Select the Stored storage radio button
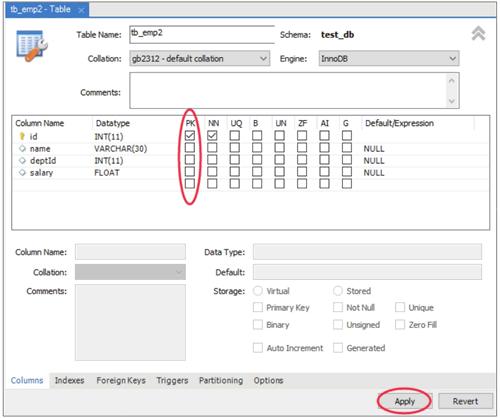 338,291
